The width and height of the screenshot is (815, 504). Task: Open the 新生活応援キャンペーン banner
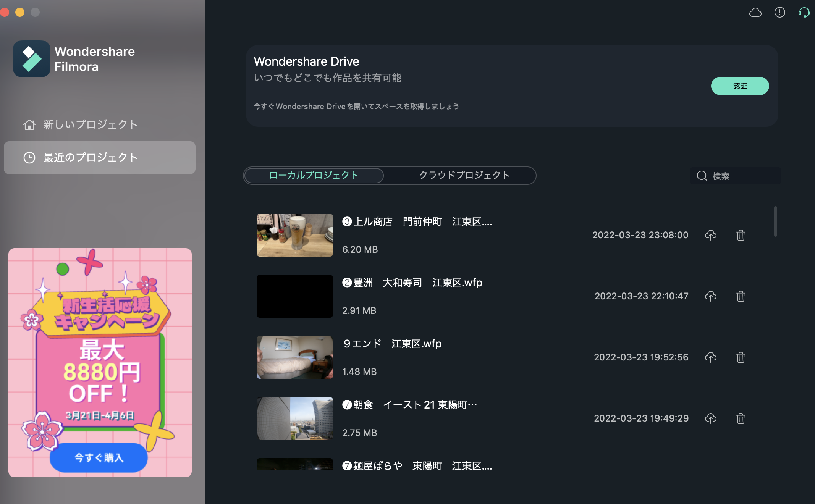click(x=100, y=363)
